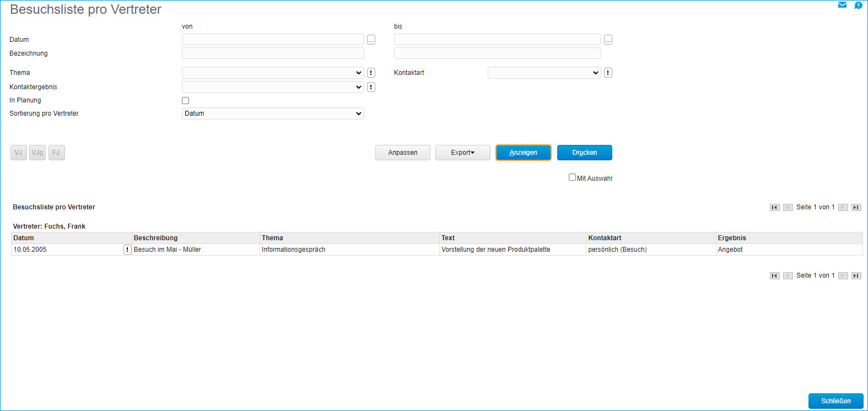Focus the Bezeichnung von input field
This screenshot has width=868, height=411.
coord(273,53)
